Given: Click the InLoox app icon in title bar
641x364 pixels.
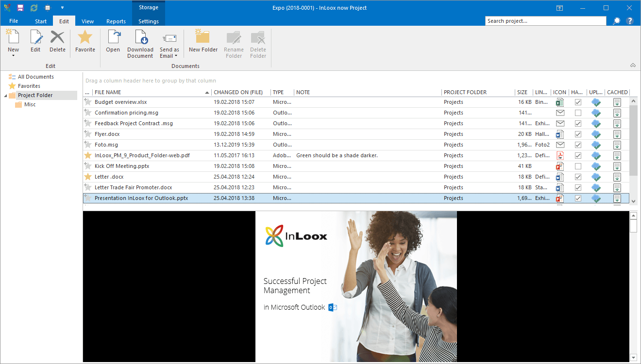Looking at the screenshot, I should (7, 8).
